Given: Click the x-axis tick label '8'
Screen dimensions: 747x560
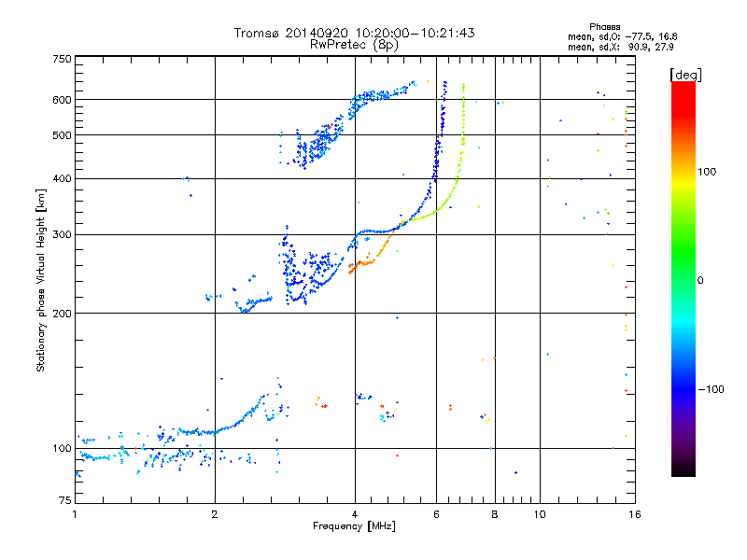Looking at the screenshot, I should tap(495, 514).
